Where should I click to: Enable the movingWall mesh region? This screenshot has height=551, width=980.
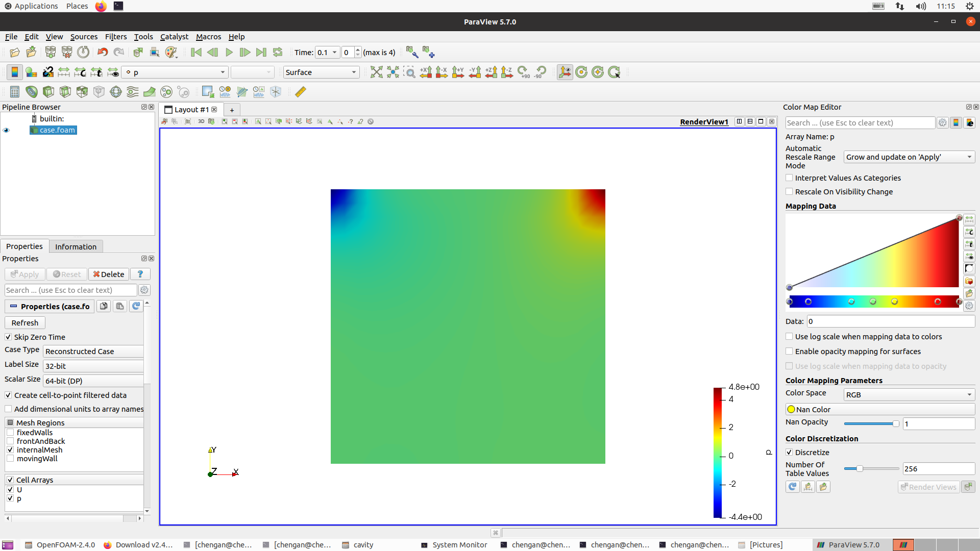(x=10, y=459)
